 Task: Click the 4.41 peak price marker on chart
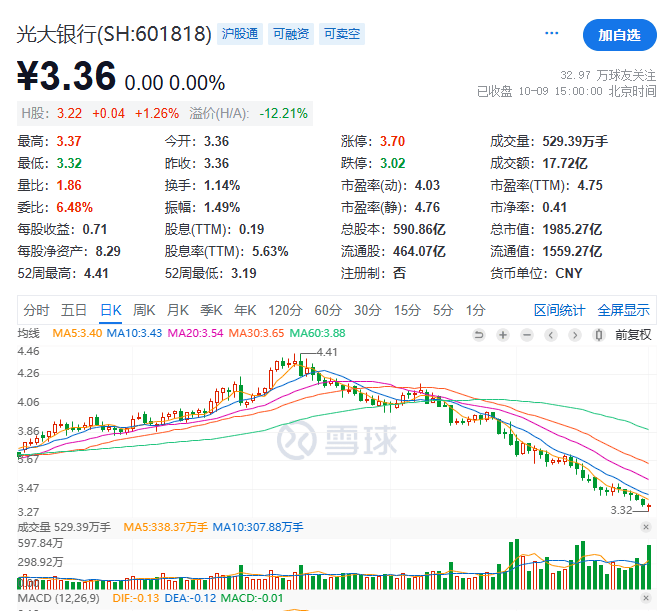coord(327,353)
